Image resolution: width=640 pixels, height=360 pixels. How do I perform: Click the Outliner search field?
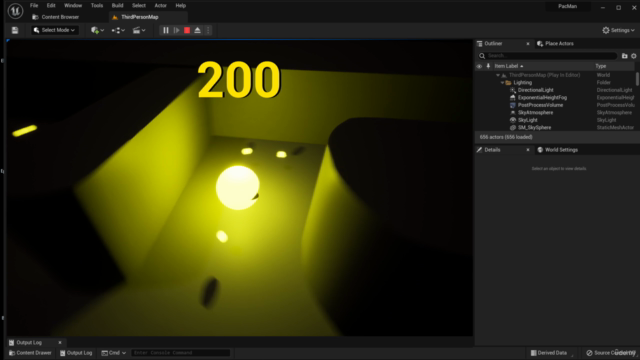pyautogui.click(x=547, y=56)
